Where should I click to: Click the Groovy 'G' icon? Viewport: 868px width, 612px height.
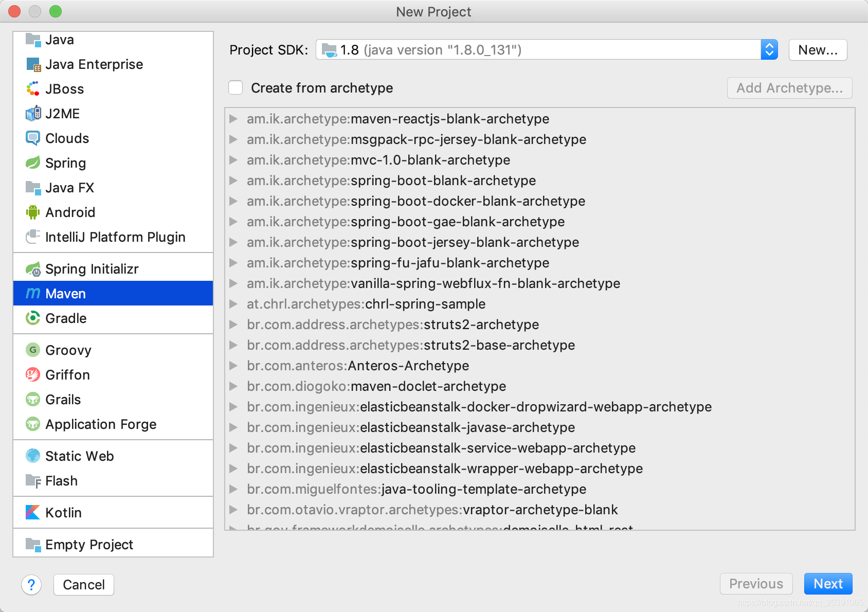[33, 350]
